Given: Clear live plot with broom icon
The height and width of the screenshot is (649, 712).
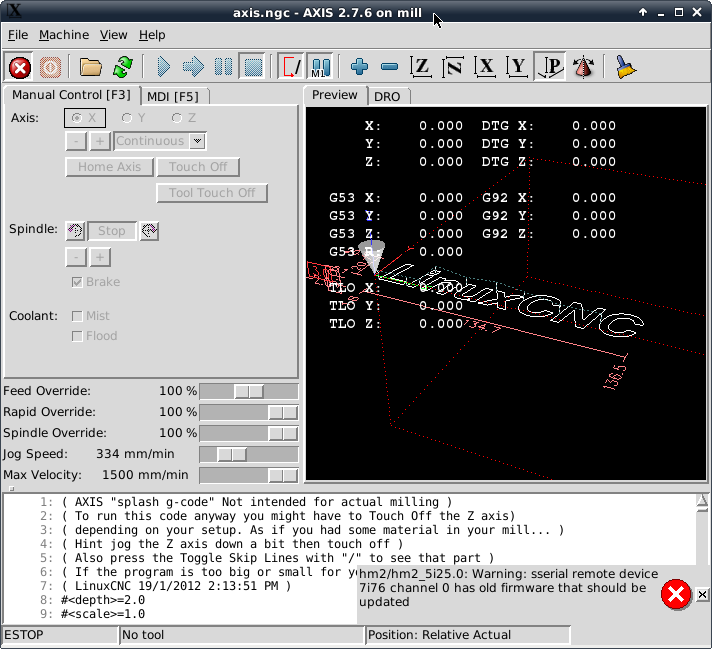Looking at the screenshot, I should pyautogui.click(x=625, y=67).
